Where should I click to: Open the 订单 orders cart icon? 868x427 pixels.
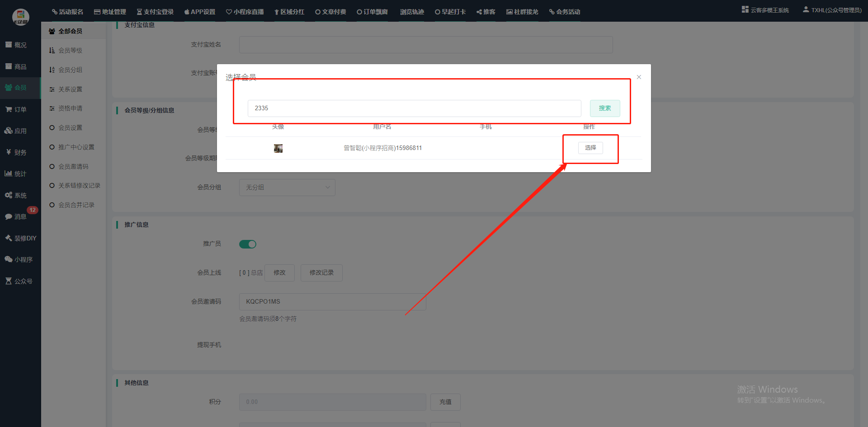(9, 109)
